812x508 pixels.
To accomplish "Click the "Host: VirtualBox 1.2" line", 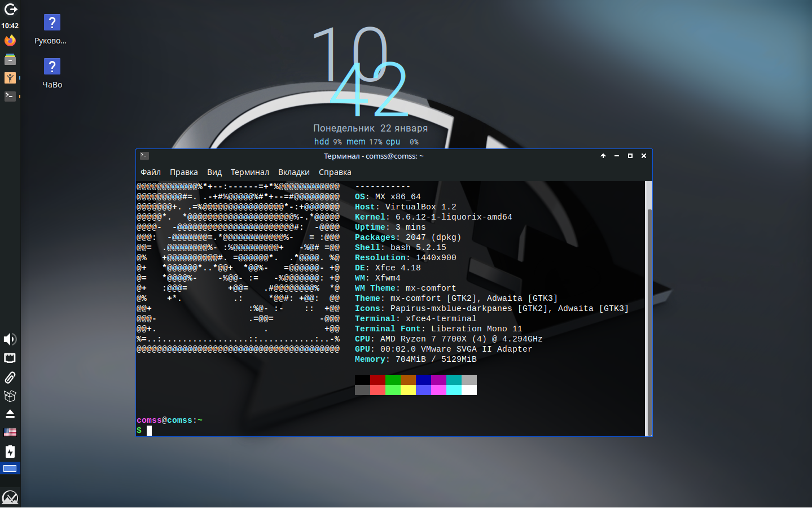I will (406, 207).
